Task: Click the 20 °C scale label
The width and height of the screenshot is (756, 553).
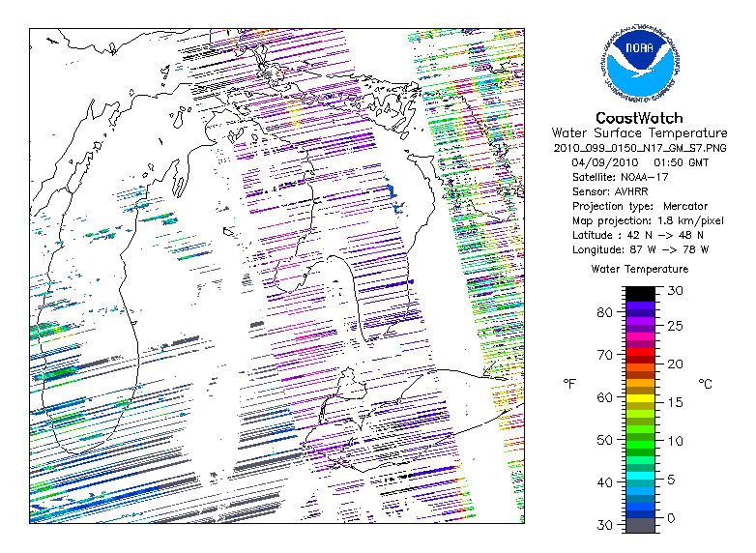Action: tap(675, 364)
